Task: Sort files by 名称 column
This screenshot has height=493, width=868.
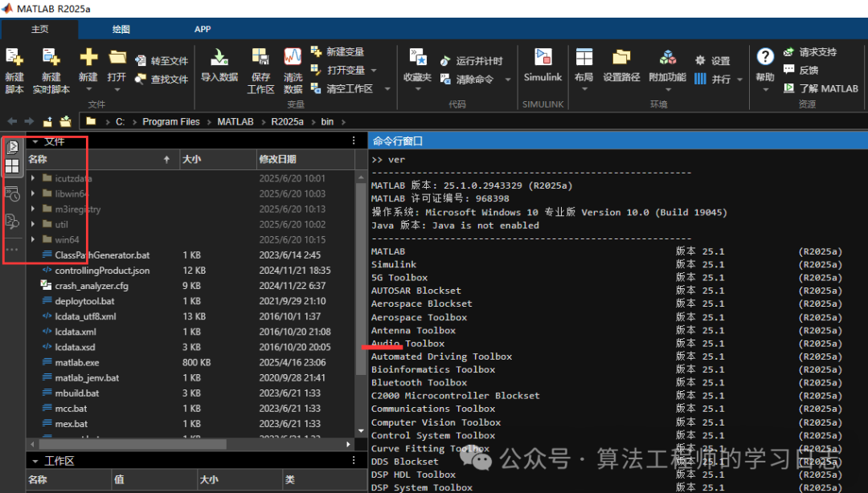Action: [x=102, y=159]
